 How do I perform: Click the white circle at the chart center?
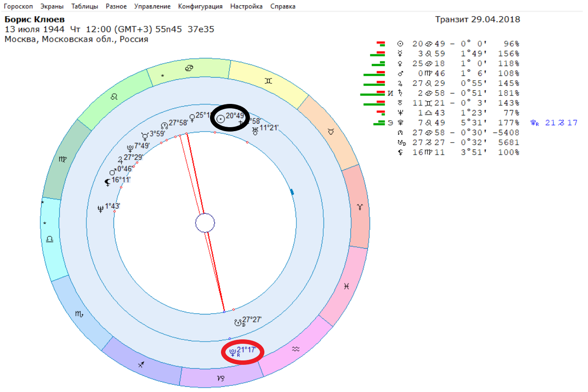tap(205, 223)
